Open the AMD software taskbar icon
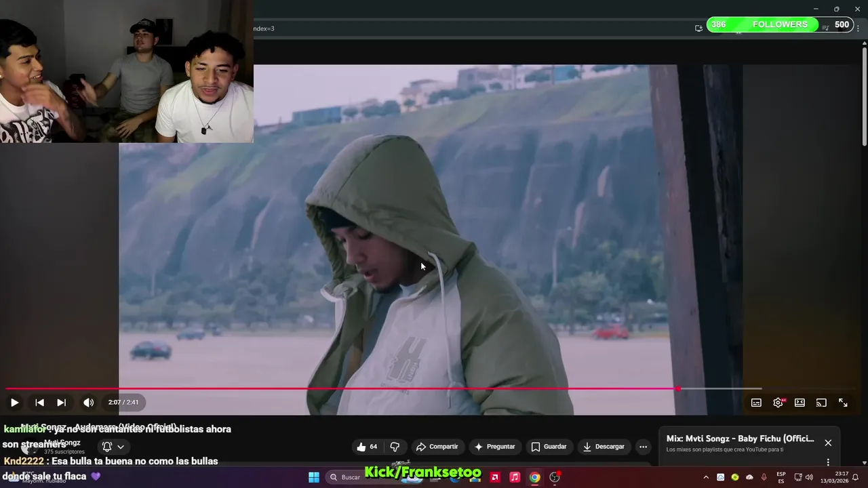This screenshot has width=868, height=488. click(x=495, y=477)
